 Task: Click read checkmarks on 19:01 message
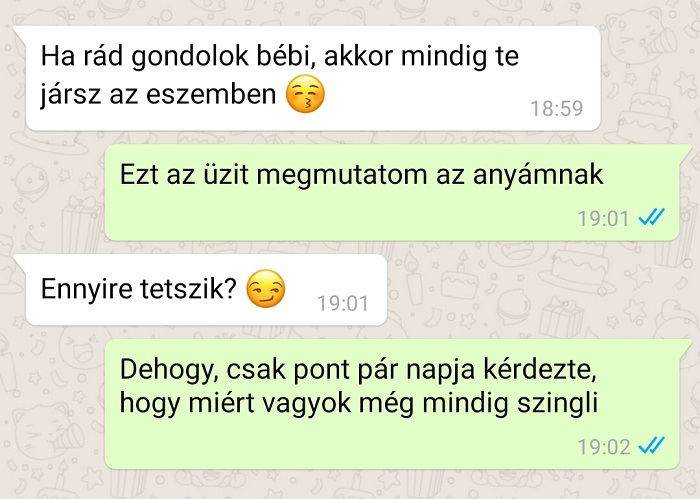[652, 217]
